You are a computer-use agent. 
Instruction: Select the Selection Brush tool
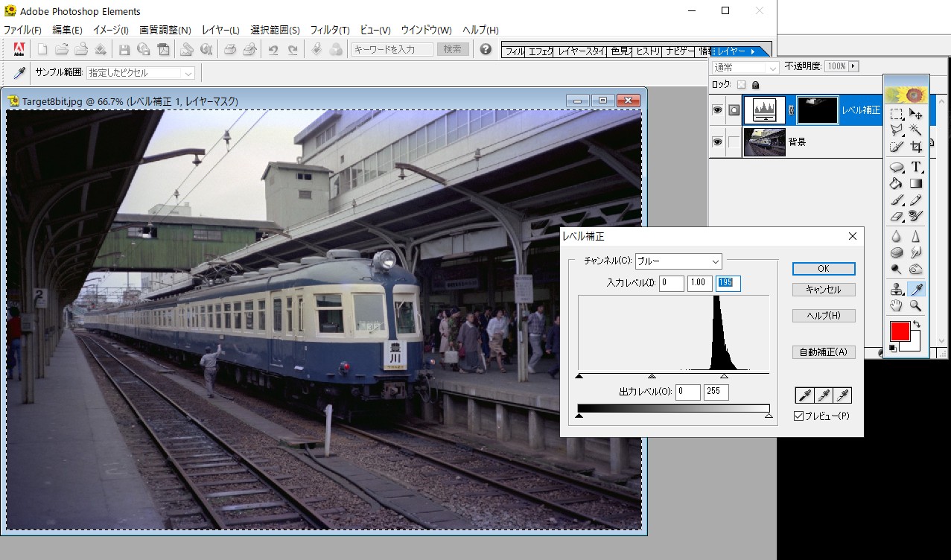click(x=897, y=146)
